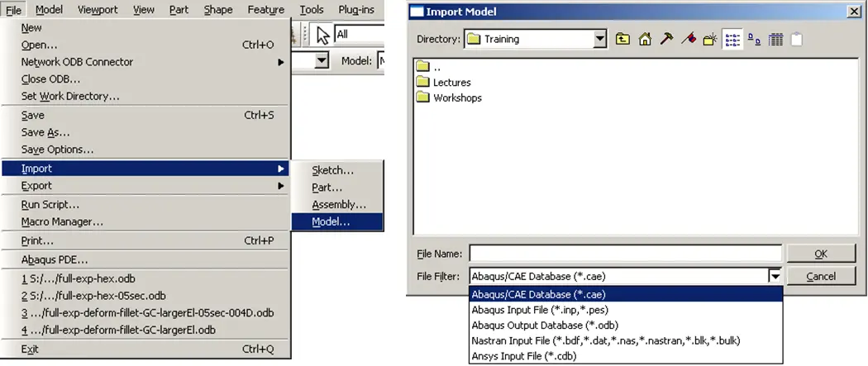The image size is (868, 366).
Task: Focus the File Name input field
Action: (x=626, y=254)
